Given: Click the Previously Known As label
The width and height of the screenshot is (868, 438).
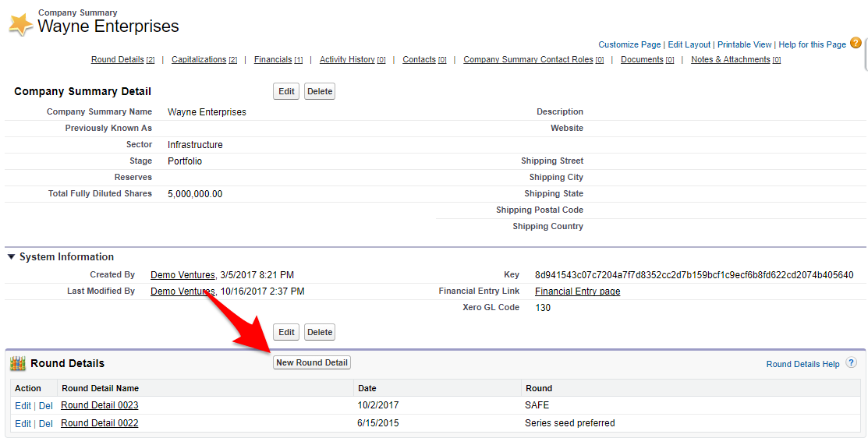Looking at the screenshot, I should (108, 129).
